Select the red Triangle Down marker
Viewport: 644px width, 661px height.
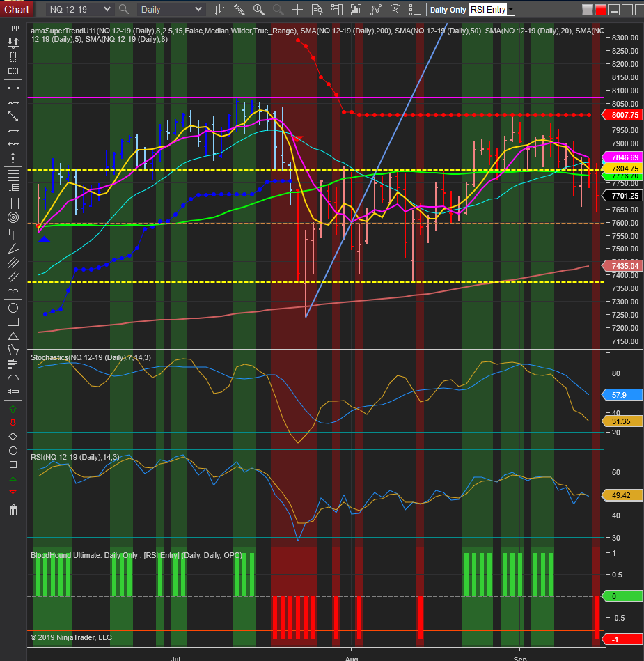tap(13, 492)
